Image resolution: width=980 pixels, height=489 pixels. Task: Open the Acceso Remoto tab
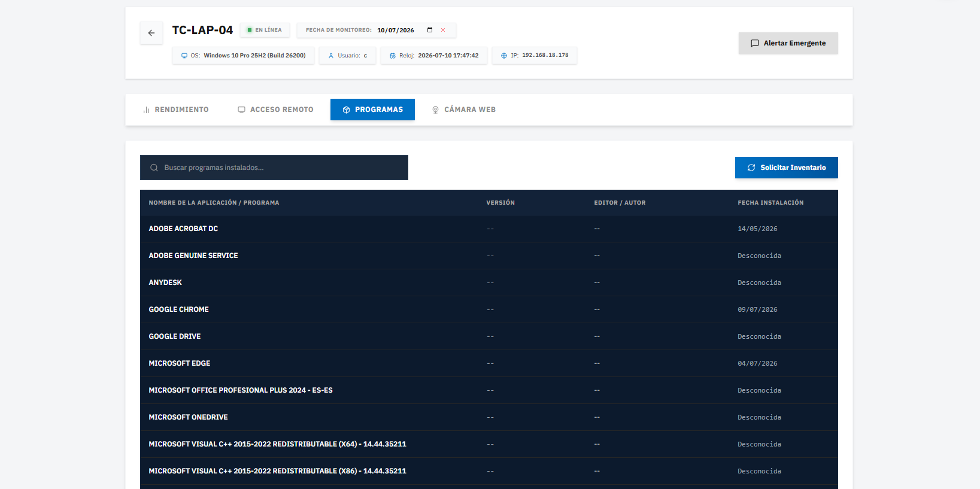pyautogui.click(x=275, y=110)
